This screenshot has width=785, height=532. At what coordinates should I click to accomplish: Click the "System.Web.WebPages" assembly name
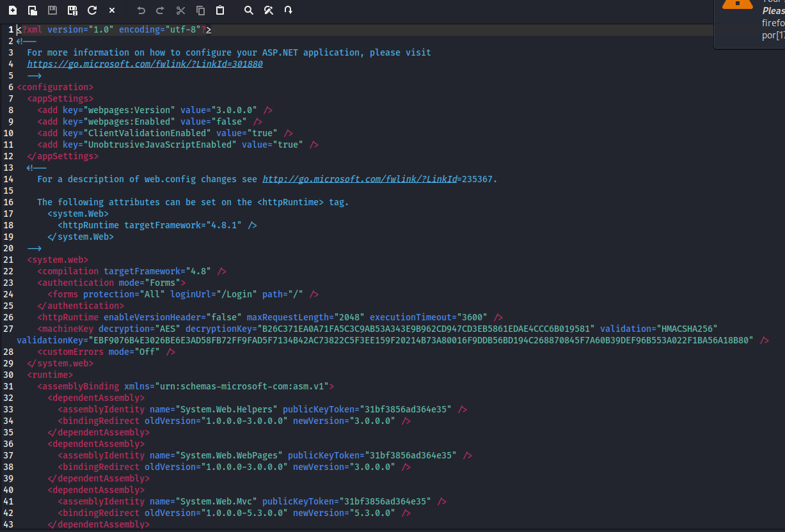pos(229,455)
